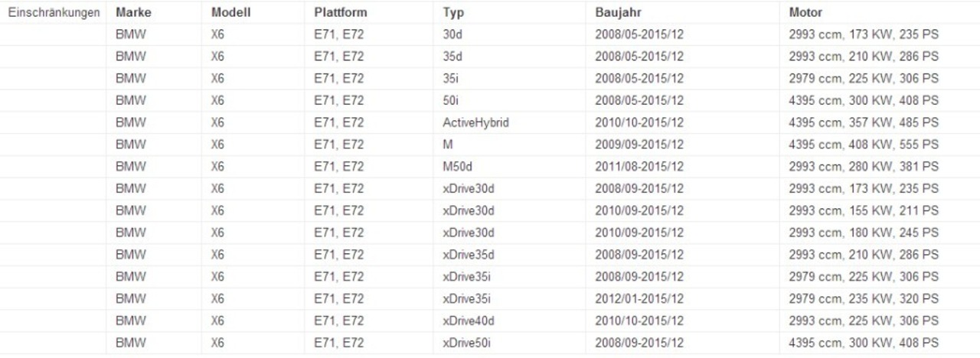The width and height of the screenshot is (980, 358).
Task: Click the xDrive50i type cell
Action: [x=467, y=343]
